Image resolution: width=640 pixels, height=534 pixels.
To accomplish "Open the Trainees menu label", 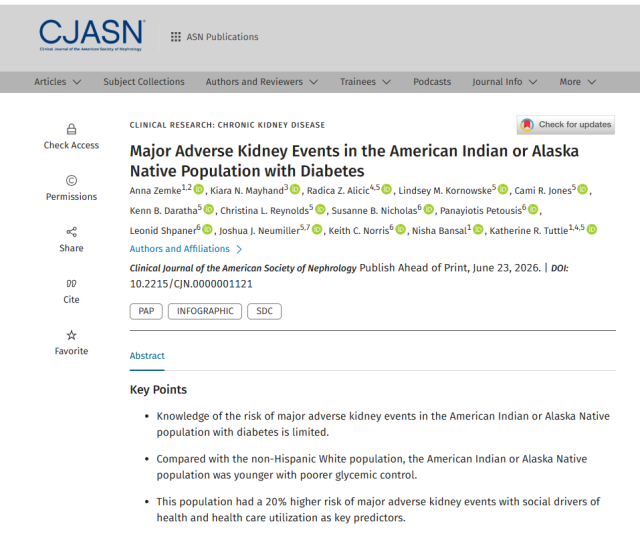I will 358,82.
